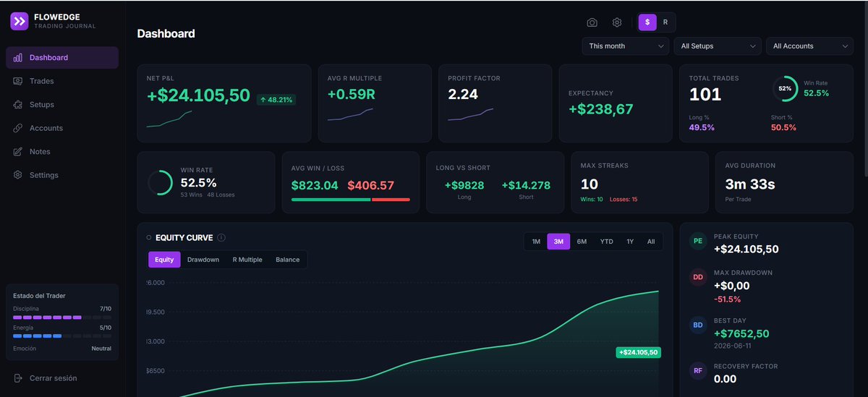Click the Accounts link icon in sidebar
The image size is (868, 397).
tap(17, 128)
